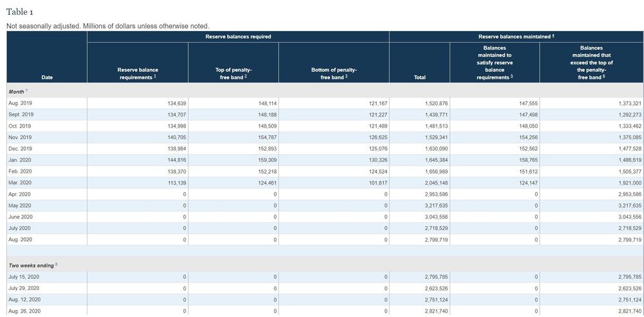Viewport: 644px width, 317px height.
Task: Open footnote 8 beside Two weeks ending
Action: (x=56, y=265)
